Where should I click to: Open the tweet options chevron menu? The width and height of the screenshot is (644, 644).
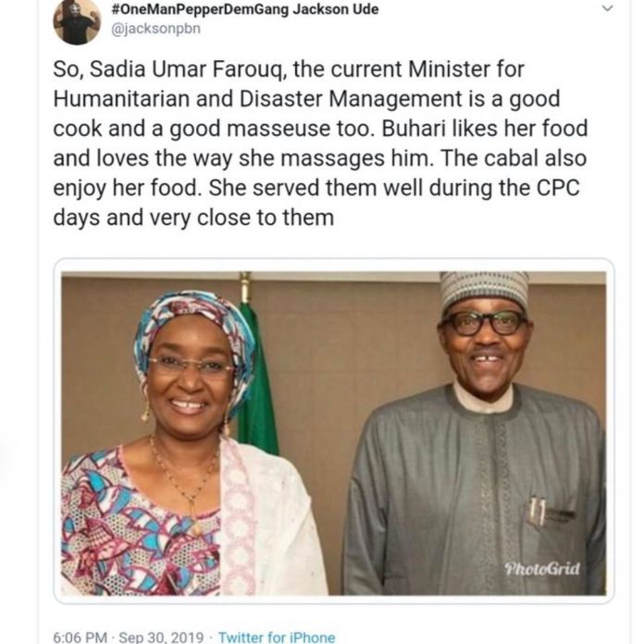(607, 8)
